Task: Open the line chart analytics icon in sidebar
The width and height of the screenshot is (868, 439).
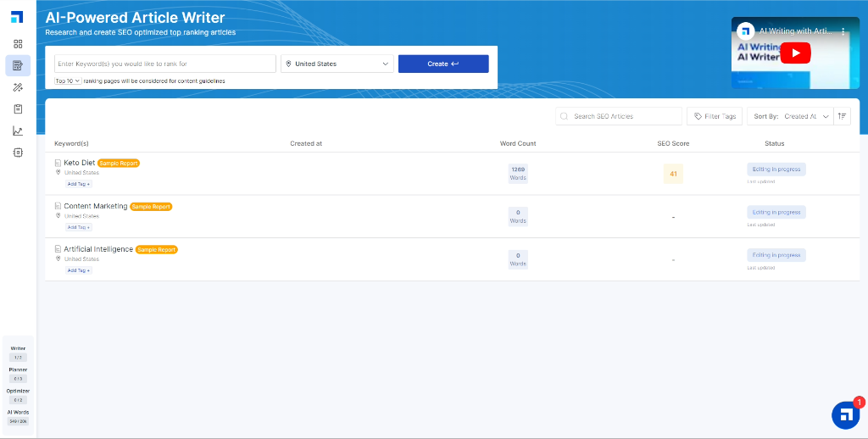Action: pyautogui.click(x=18, y=131)
